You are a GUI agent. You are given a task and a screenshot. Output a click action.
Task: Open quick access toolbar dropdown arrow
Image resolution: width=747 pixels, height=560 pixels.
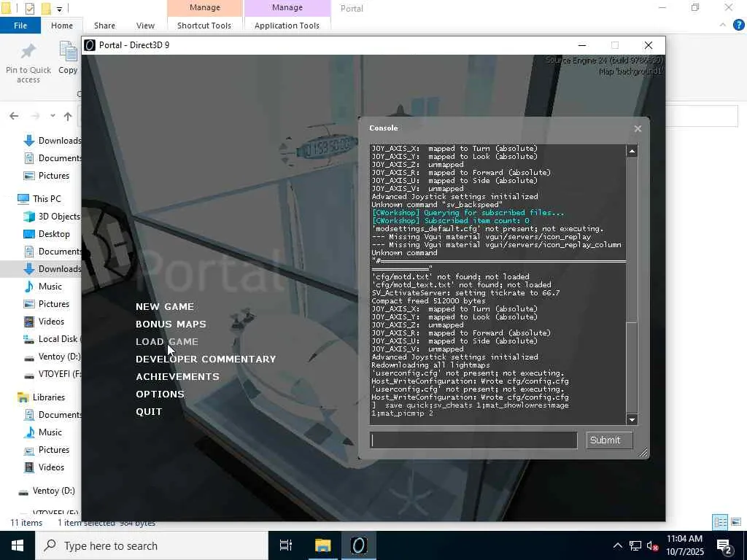59,9
